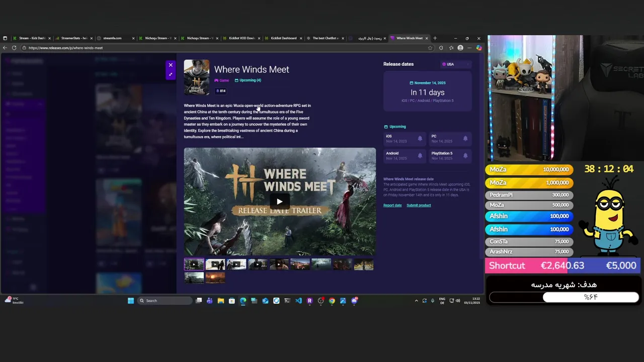Click the 814 followers badge
644x362 pixels.
(x=221, y=91)
